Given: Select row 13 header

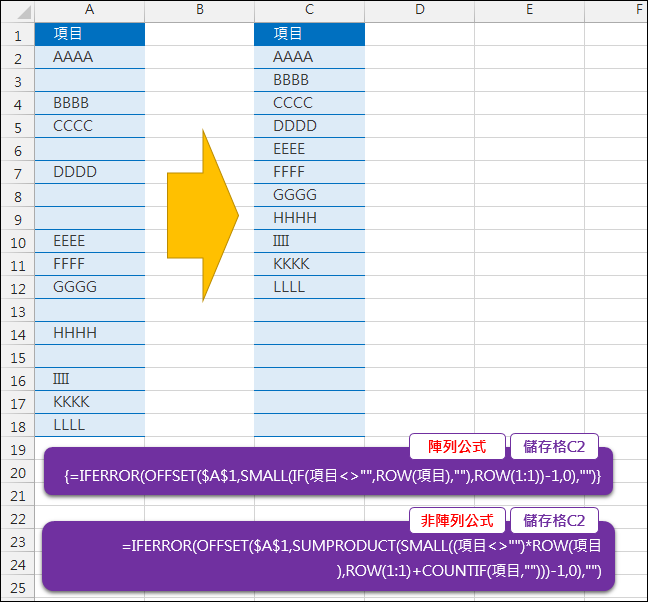Looking at the screenshot, I should coord(18,311).
